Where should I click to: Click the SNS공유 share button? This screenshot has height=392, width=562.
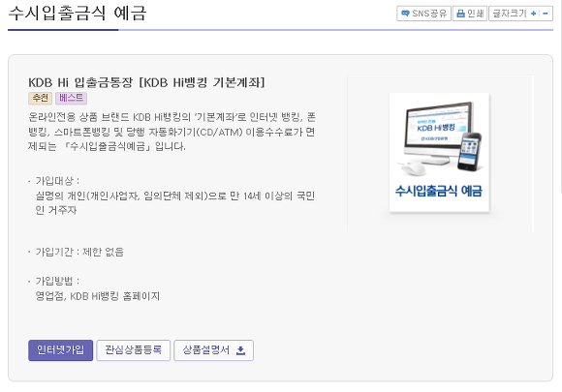click(423, 14)
